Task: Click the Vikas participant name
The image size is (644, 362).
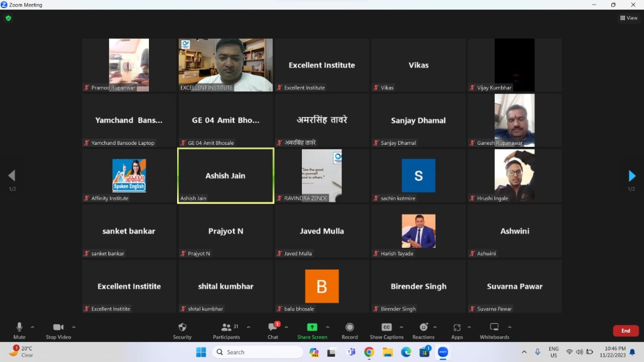Action: pos(419,65)
